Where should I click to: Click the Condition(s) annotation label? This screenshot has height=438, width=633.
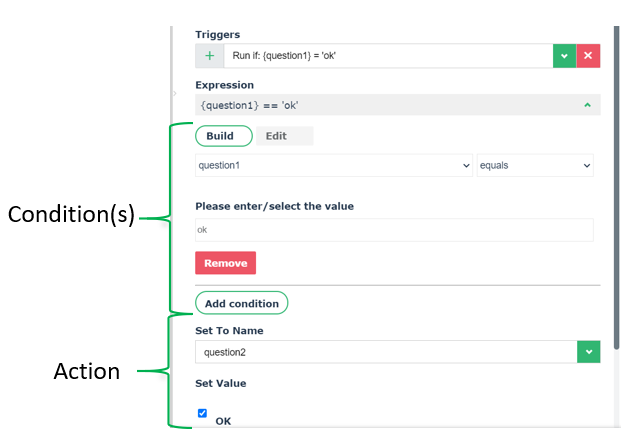(70, 215)
